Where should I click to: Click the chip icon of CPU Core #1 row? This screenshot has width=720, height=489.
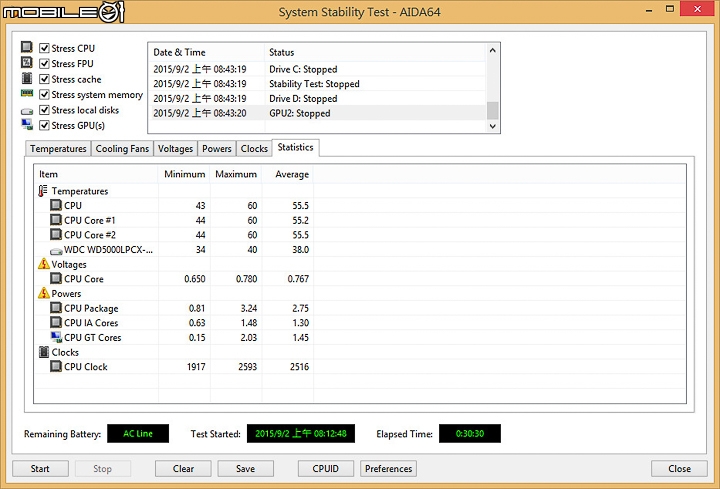56,220
